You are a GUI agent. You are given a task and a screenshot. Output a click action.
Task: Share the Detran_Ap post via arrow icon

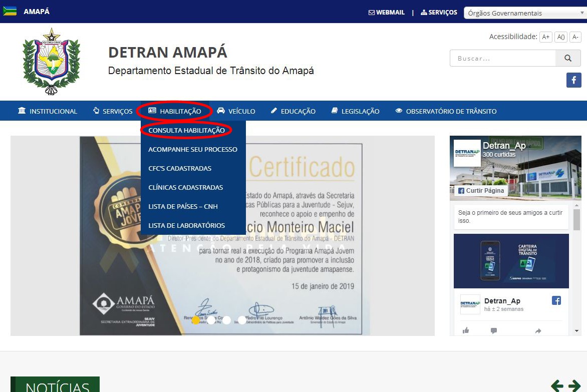538,330
